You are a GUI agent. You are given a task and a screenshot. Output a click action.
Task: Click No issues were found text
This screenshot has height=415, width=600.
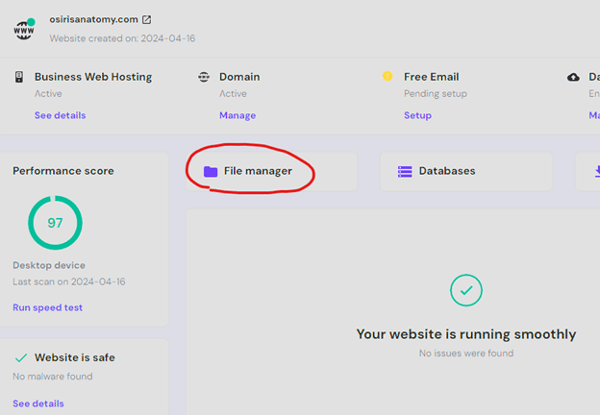pos(466,353)
